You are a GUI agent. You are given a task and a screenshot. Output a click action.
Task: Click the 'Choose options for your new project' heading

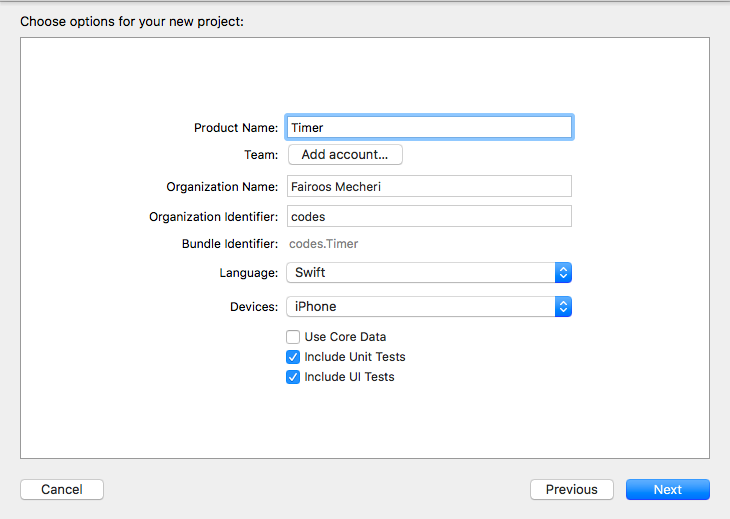click(x=132, y=20)
